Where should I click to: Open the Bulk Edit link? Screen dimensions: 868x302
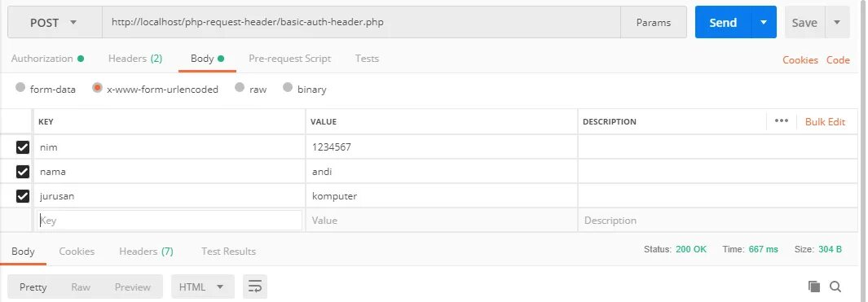coord(825,121)
